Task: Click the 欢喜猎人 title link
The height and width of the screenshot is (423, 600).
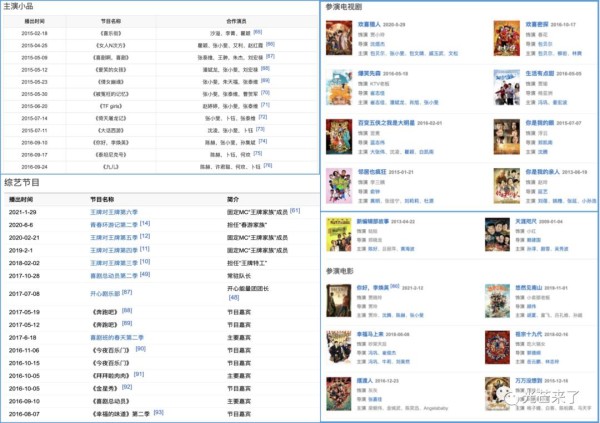Action: coord(372,22)
